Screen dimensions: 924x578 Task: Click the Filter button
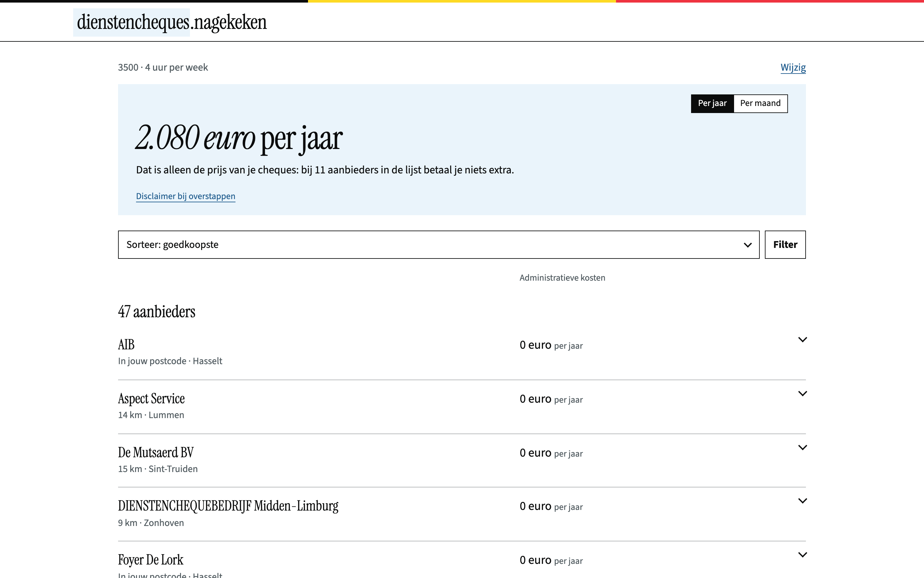click(785, 245)
